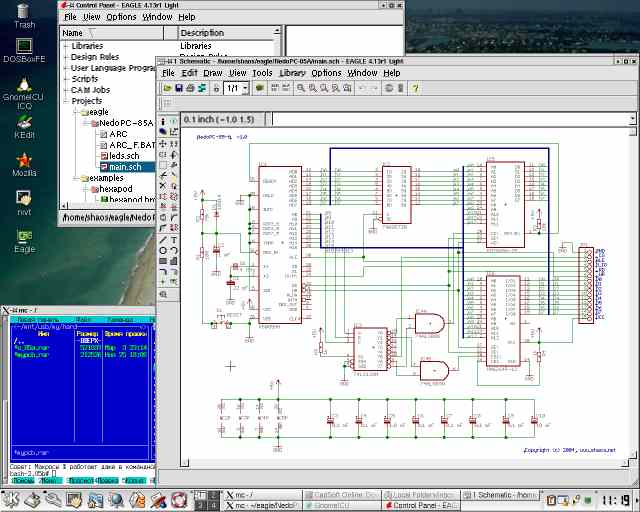The height and width of the screenshot is (512, 640).
Task: Collapse the examples folder node
Action: 76,178
